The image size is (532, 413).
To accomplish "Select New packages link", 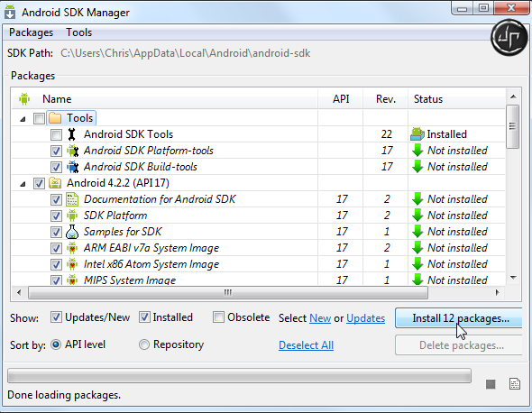I will [x=320, y=318].
